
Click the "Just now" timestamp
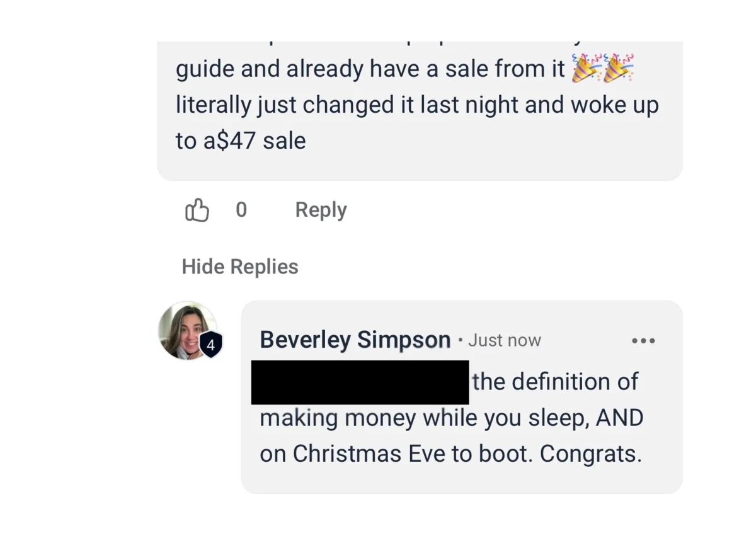[504, 340]
